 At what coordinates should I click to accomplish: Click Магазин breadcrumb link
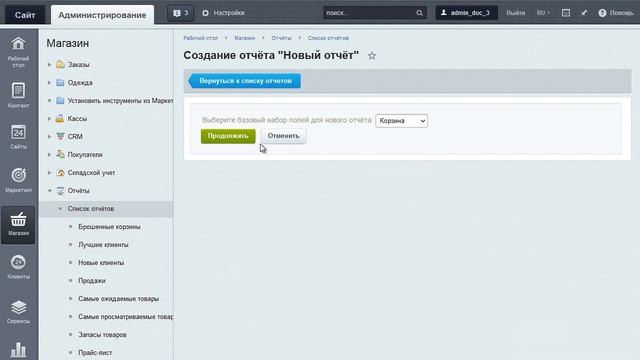(x=244, y=38)
